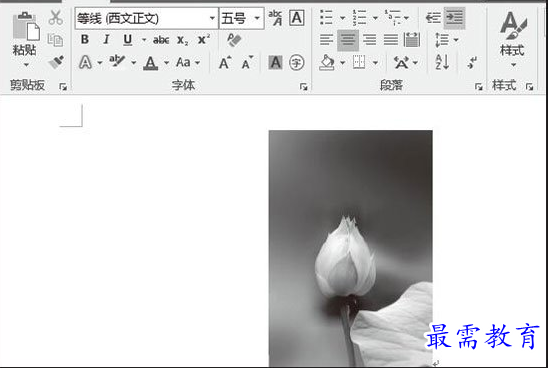Apply paragraph borders
The width and height of the screenshot is (548, 368).
point(359,63)
